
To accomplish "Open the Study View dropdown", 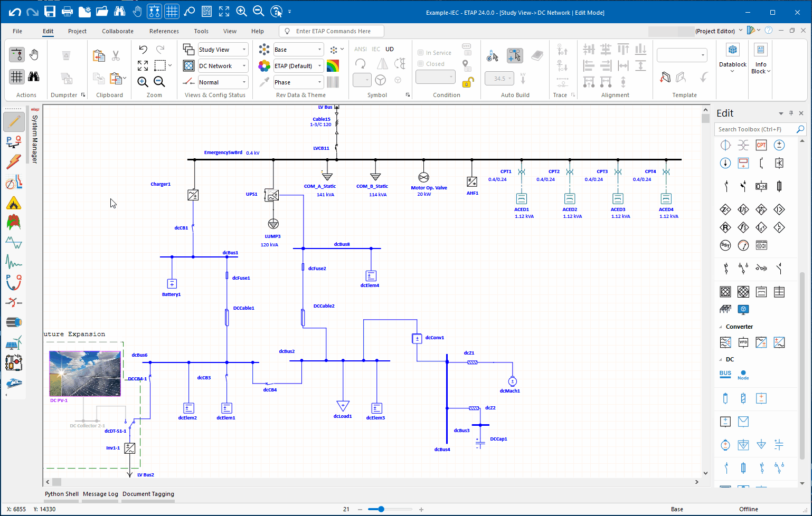I will [244, 50].
